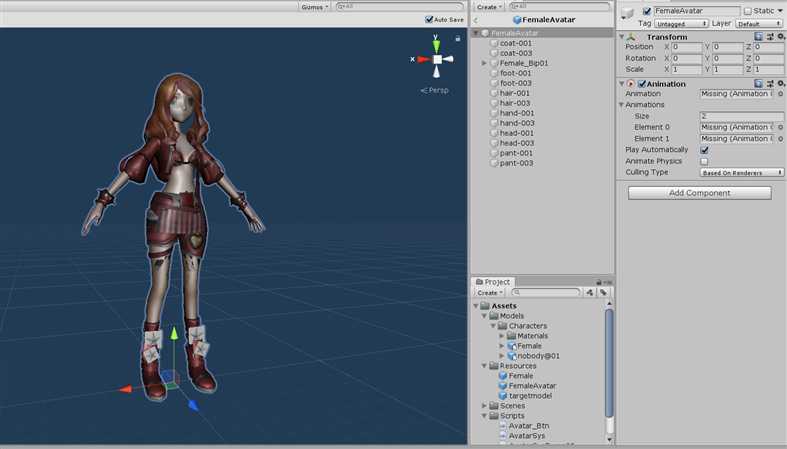
Task: Click the red X axis cone on scene gizmo
Action: (421, 59)
